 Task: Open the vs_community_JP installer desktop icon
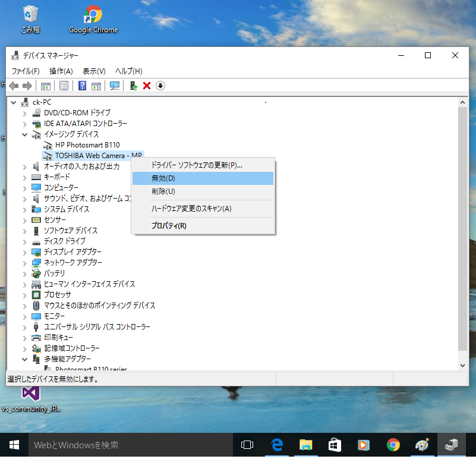tap(30, 400)
